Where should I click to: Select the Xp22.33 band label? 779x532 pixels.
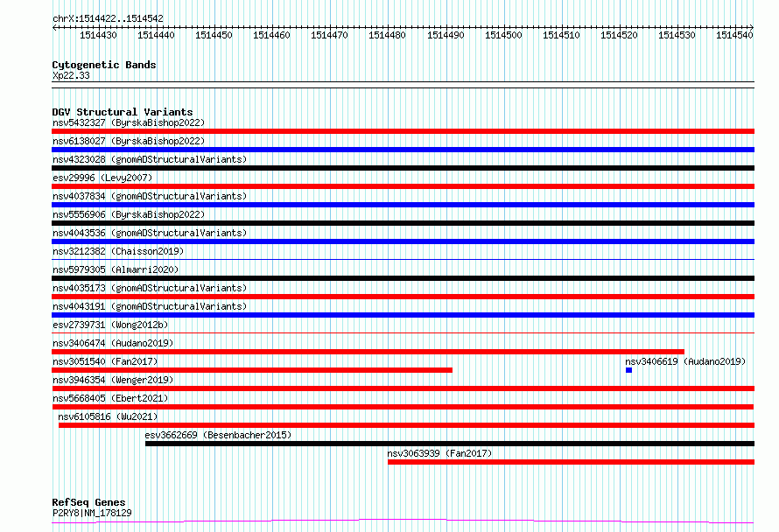tap(71, 75)
